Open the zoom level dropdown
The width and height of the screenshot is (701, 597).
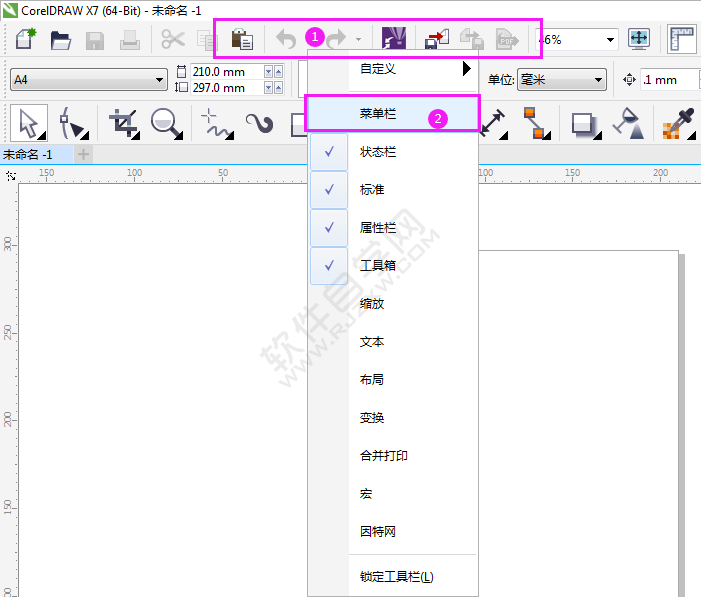[610, 40]
